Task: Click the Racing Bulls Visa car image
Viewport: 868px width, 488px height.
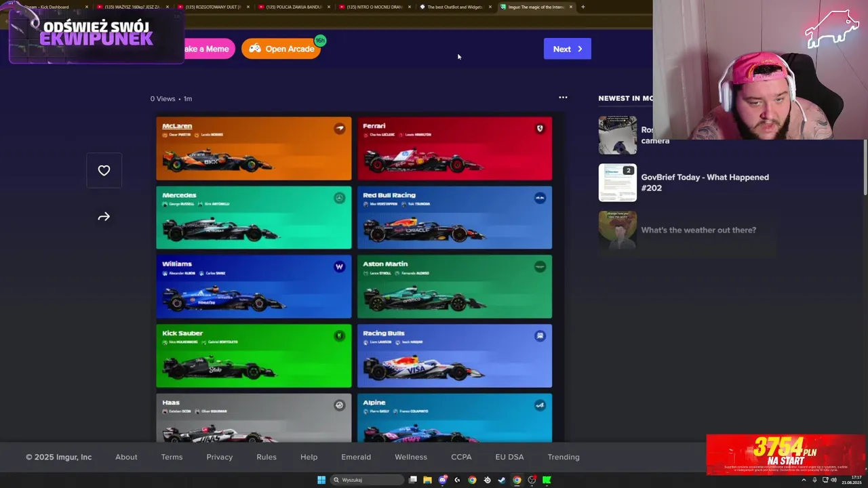Action: tap(423, 367)
